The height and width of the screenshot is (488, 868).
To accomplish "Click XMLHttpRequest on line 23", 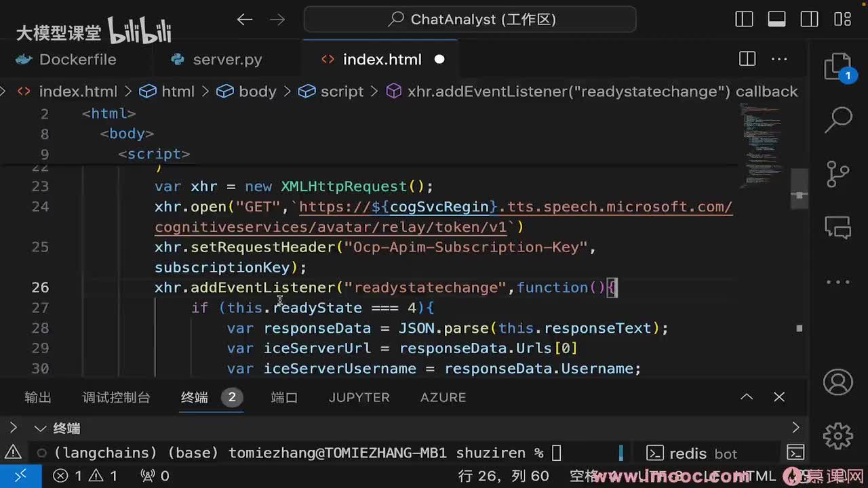I will pyautogui.click(x=344, y=186).
